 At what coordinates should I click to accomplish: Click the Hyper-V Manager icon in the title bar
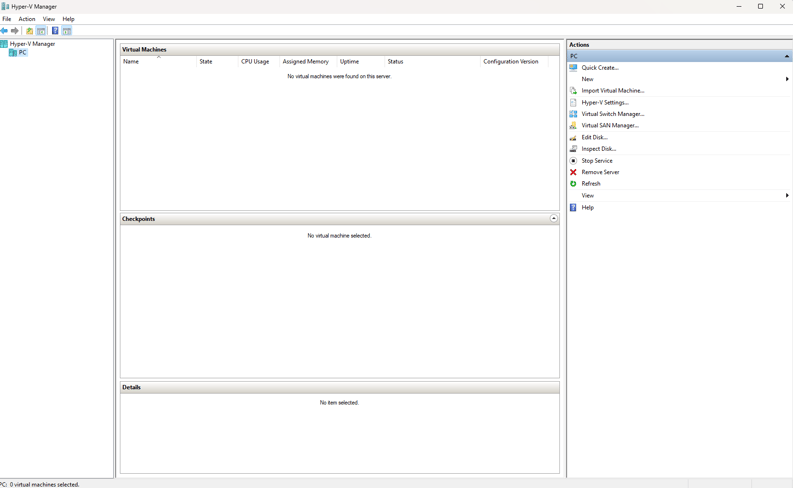5,7
